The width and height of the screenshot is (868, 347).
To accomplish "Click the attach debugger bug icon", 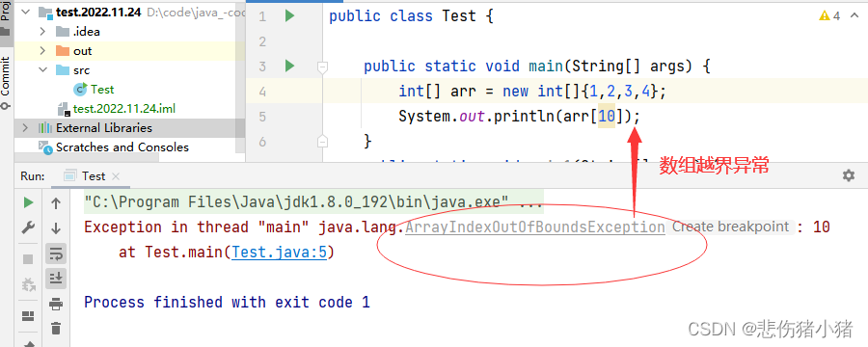I will (x=28, y=284).
